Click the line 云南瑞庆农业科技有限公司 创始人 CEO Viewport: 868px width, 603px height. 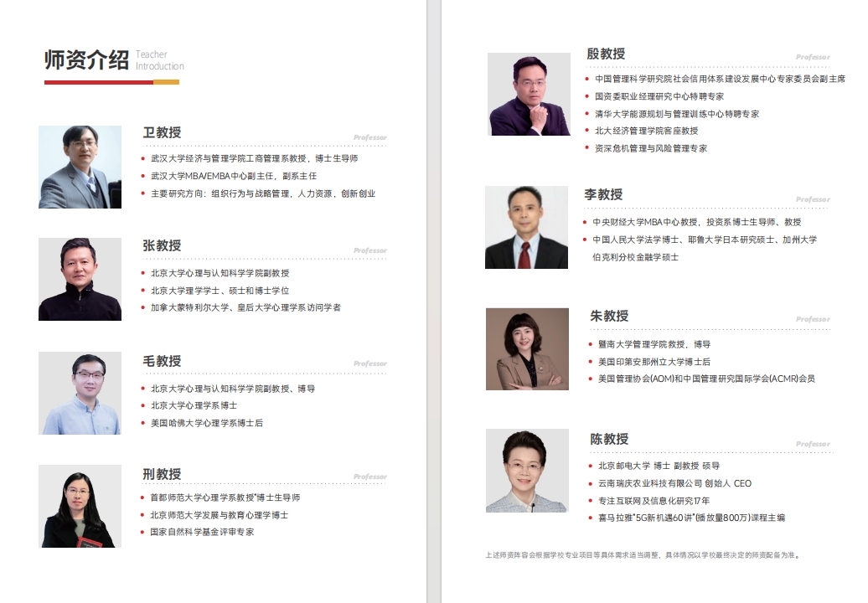[x=674, y=483]
